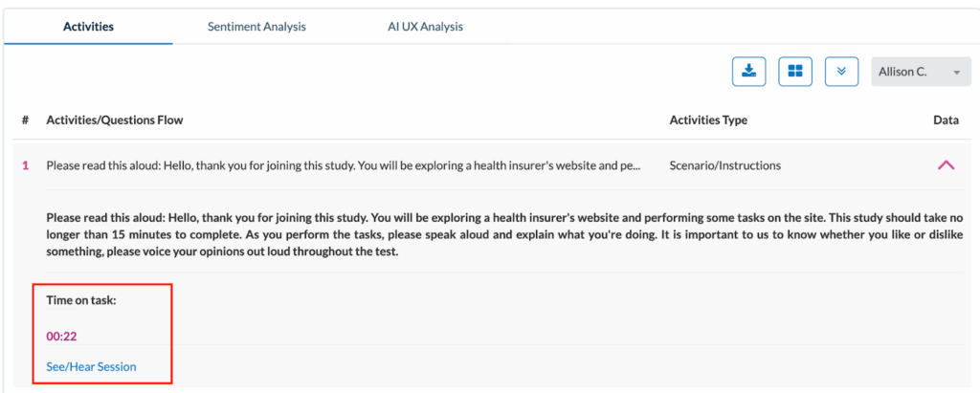Click the download icon button

point(749,72)
